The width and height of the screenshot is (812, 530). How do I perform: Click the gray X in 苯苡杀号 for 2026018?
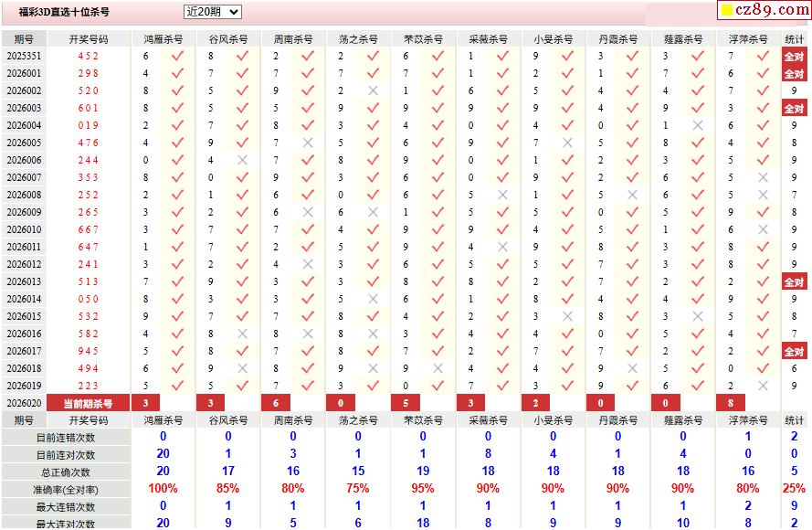[438, 368]
